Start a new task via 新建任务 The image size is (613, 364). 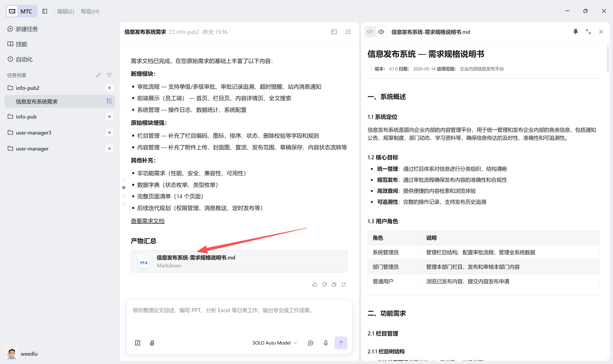(x=23, y=29)
